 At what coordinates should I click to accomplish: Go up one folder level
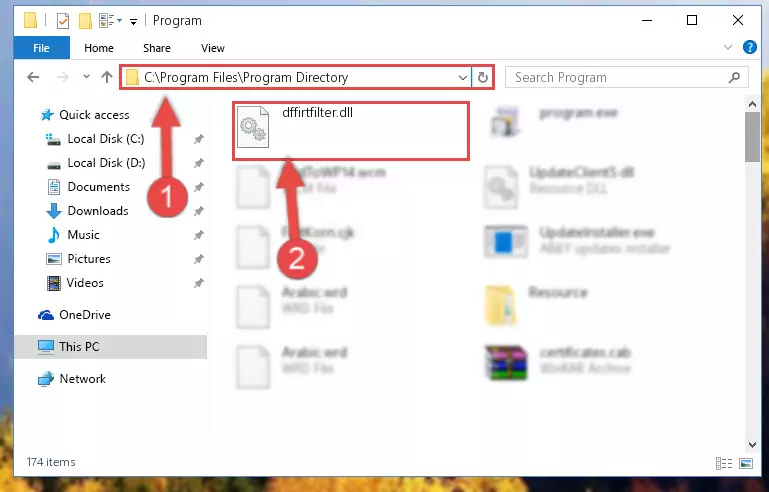106,77
